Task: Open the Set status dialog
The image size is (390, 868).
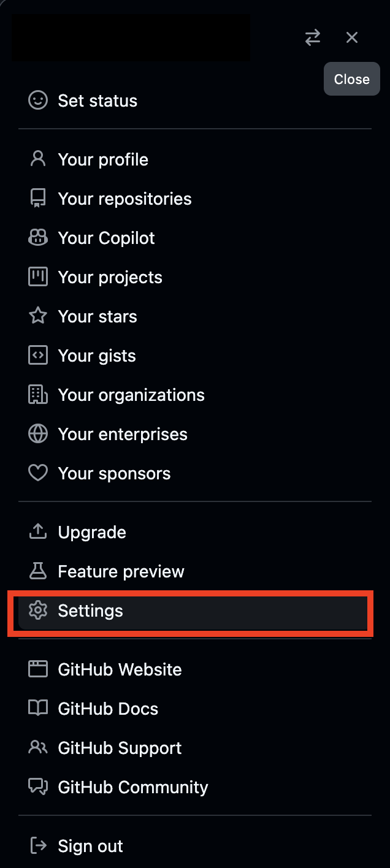Action: pos(97,100)
